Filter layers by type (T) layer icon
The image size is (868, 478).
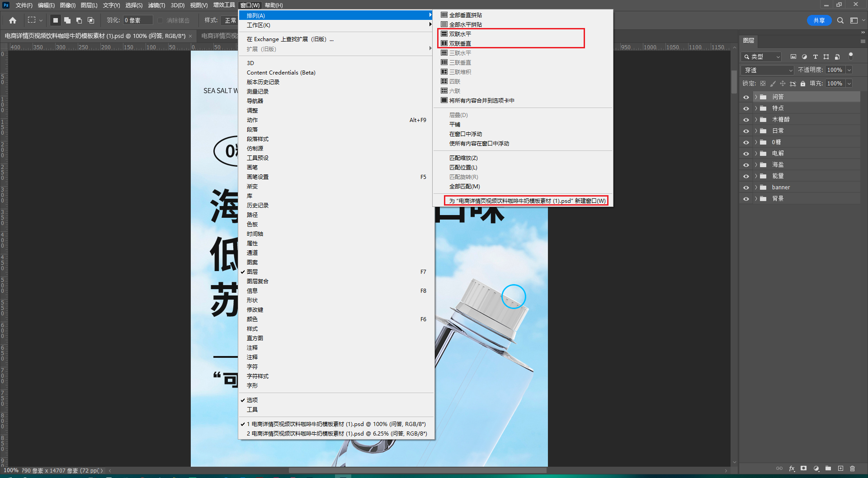(815, 57)
